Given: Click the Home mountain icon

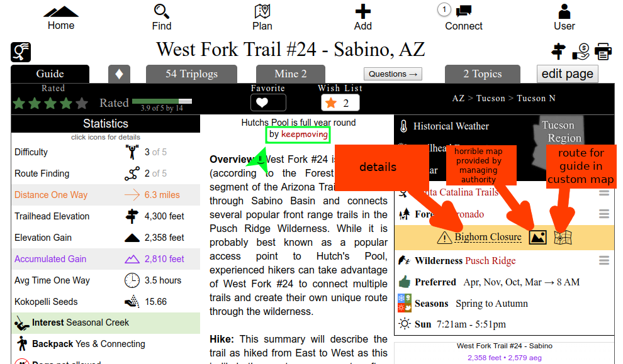Looking at the screenshot, I should 61,12.
